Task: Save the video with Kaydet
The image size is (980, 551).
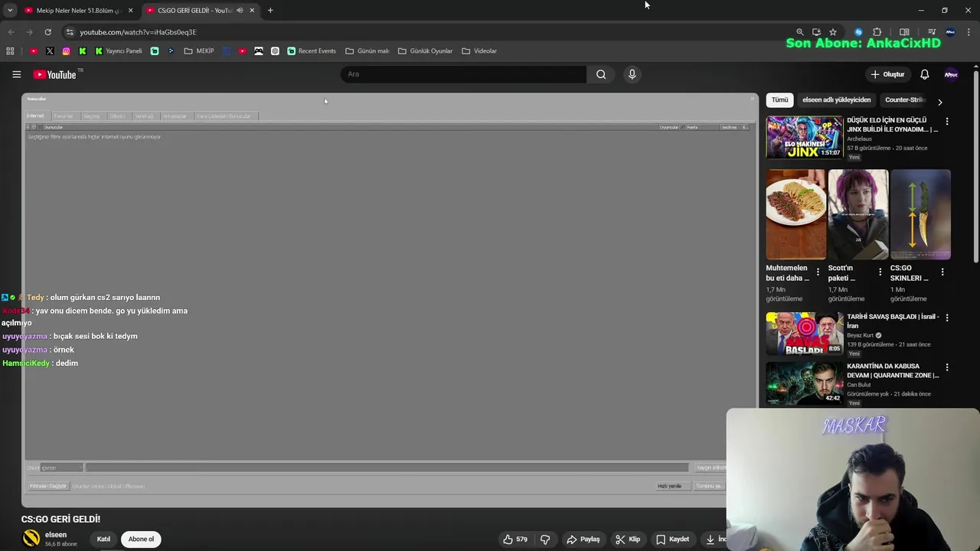Action: (672, 540)
